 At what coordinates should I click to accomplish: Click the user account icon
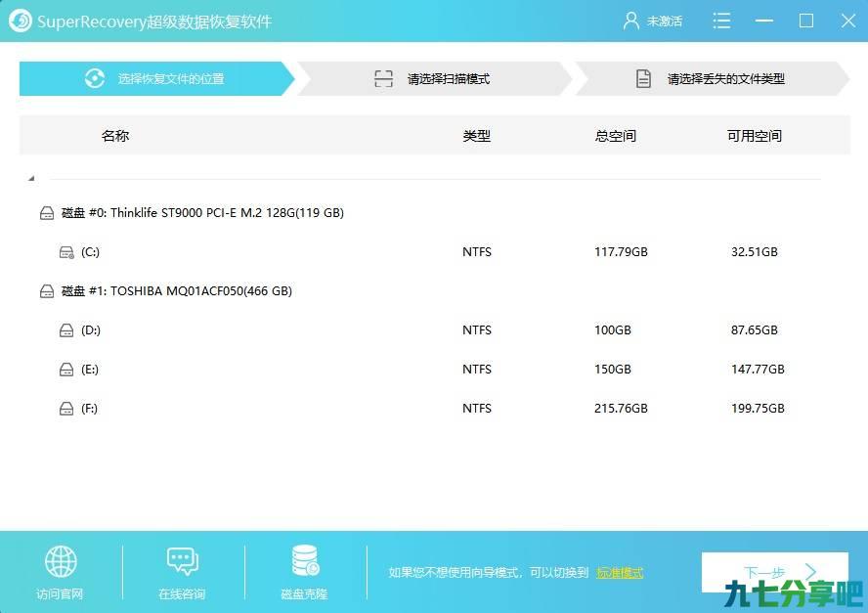tap(630, 22)
